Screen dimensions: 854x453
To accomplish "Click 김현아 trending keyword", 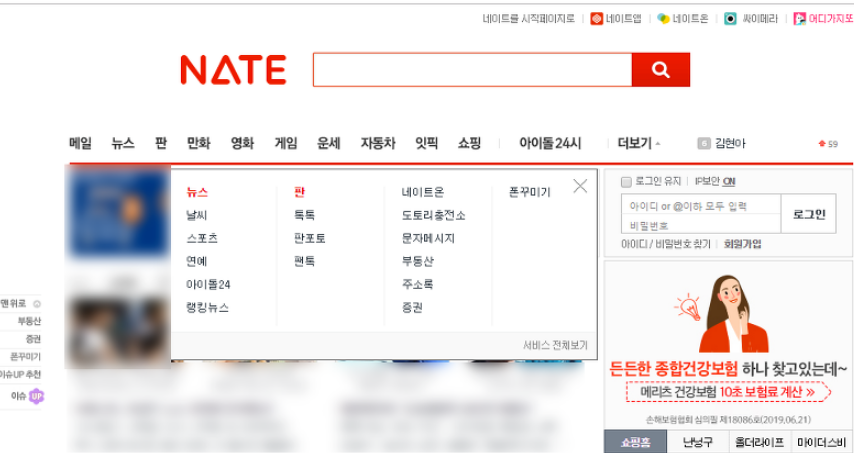I will [x=730, y=143].
